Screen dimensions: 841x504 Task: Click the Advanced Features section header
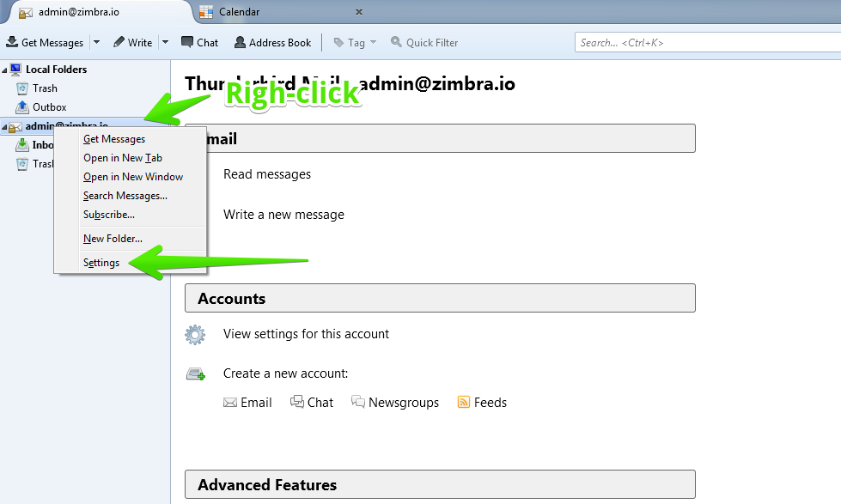click(x=441, y=485)
